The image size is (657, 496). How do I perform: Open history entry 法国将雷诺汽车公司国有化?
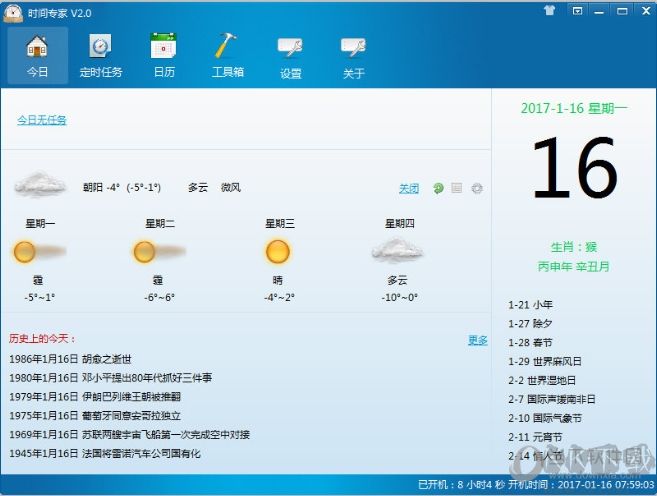(141, 454)
